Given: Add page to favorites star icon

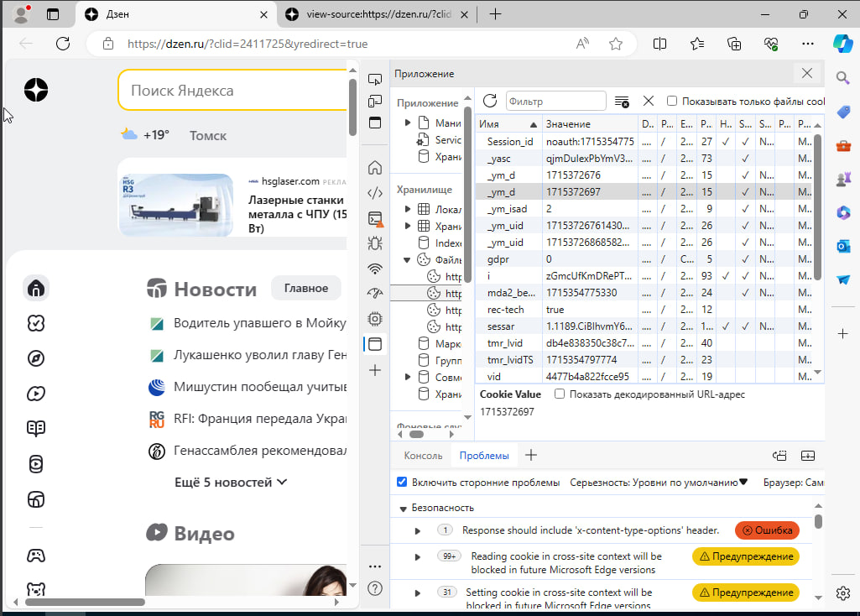Looking at the screenshot, I should (x=616, y=44).
